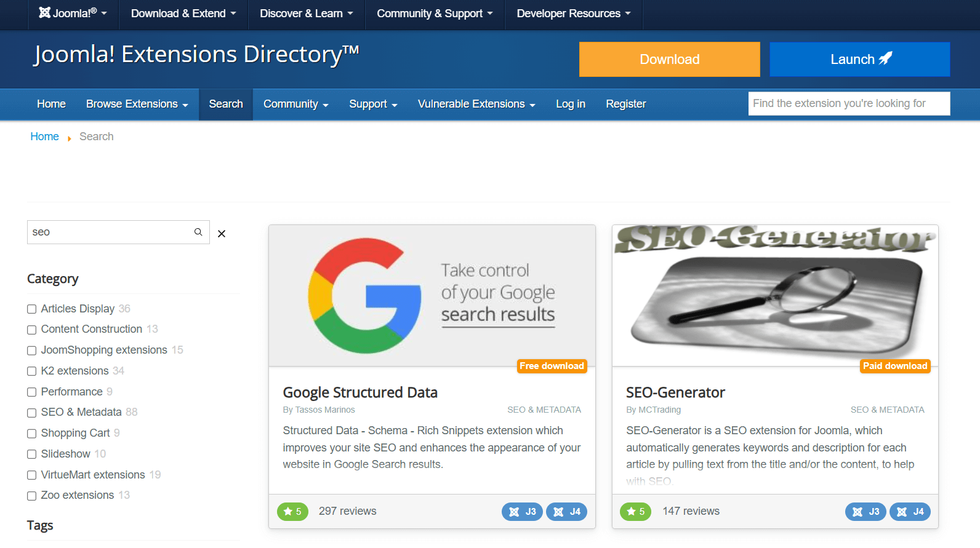Select the Search nav item
The width and height of the screenshot is (980, 548).
226,104
